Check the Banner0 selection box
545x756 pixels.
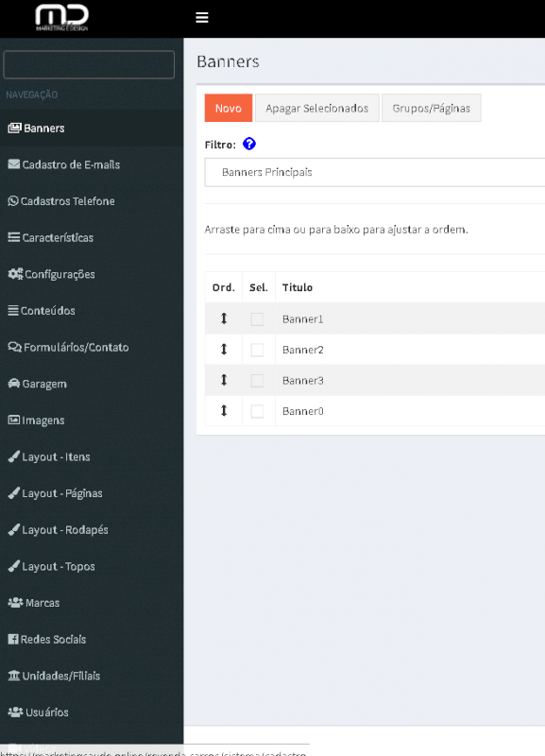click(257, 411)
